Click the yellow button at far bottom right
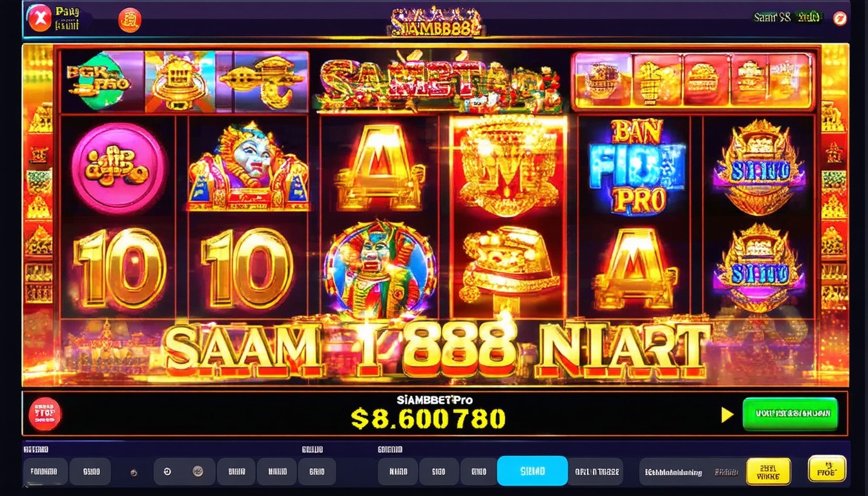Viewport: 868px width, 496px height. (827, 470)
